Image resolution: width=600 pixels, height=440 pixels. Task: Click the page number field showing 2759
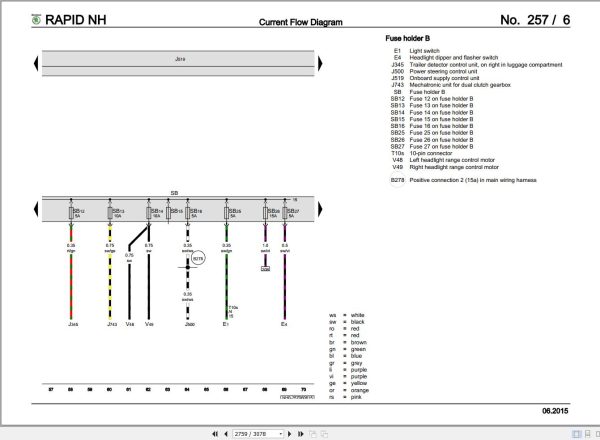point(256,434)
